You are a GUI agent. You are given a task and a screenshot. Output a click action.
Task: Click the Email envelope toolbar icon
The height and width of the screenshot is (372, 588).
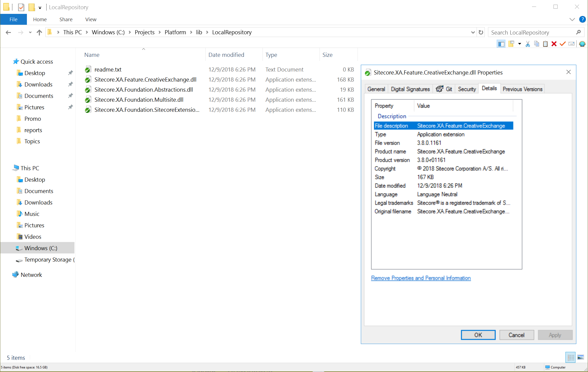coord(571,44)
